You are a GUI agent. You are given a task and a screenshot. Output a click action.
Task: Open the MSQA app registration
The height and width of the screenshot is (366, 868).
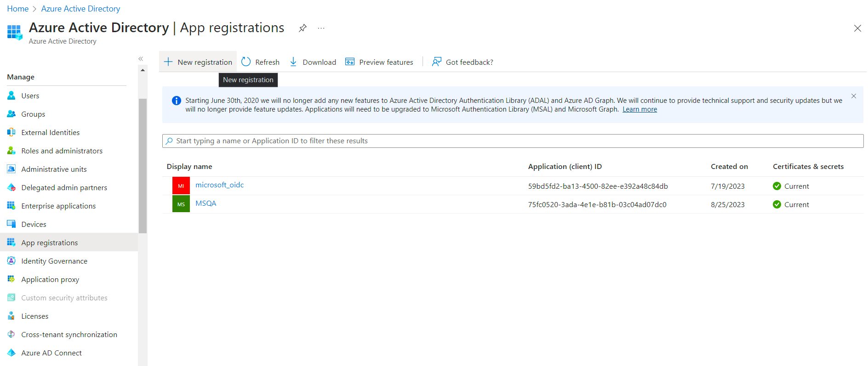point(206,203)
